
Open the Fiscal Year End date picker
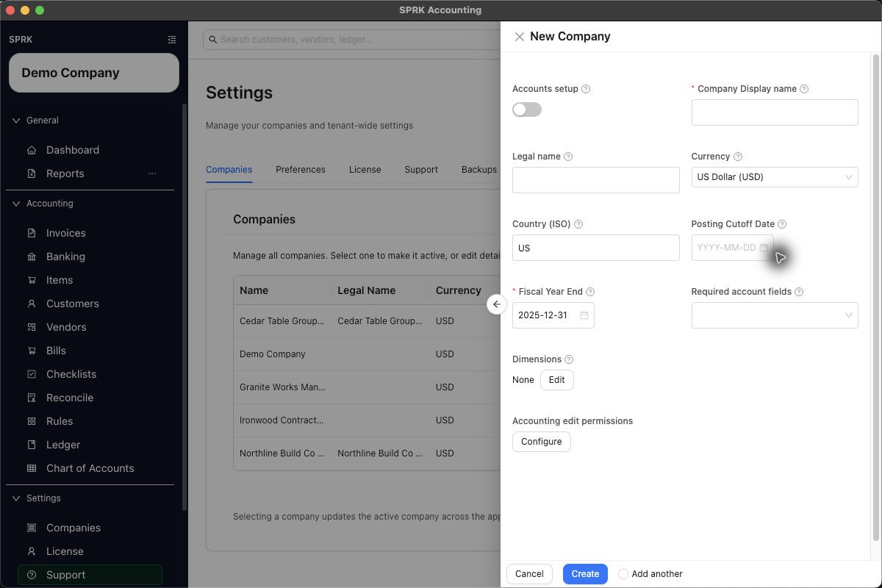pyautogui.click(x=553, y=315)
